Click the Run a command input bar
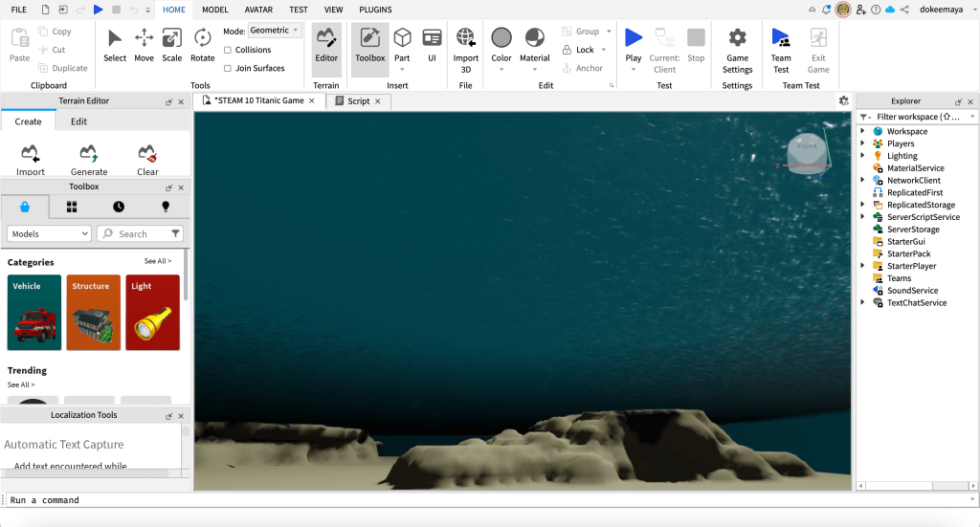This screenshot has width=980, height=527. point(479,500)
